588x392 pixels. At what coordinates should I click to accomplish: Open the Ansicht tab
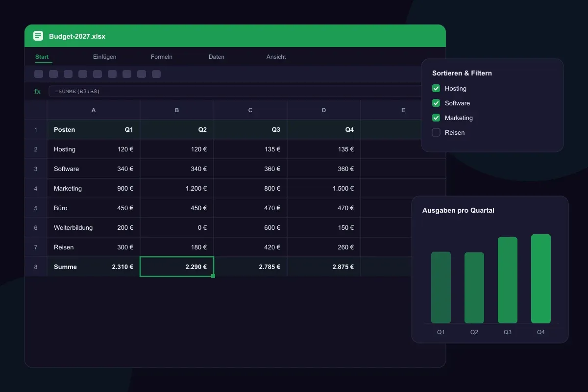pyautogui.click(x=276, y=57)
